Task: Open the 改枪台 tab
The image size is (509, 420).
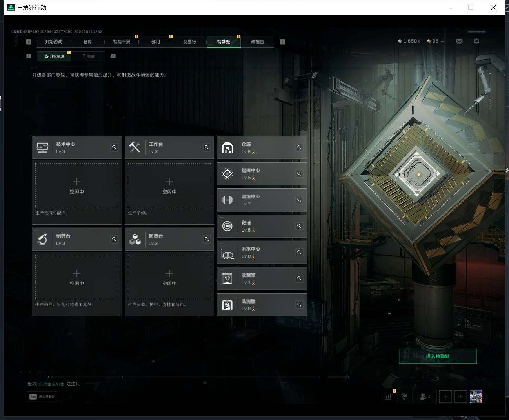Action: [x=257, y=42]
